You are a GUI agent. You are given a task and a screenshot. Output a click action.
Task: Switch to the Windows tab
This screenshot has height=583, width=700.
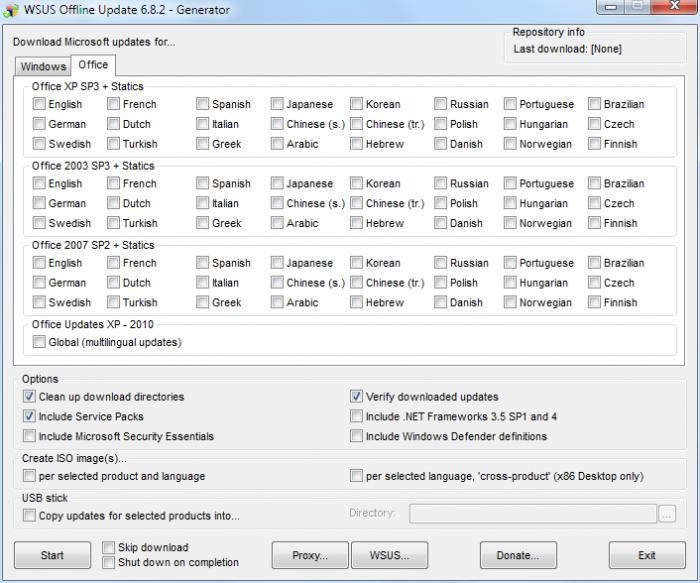tap(42, 67)
